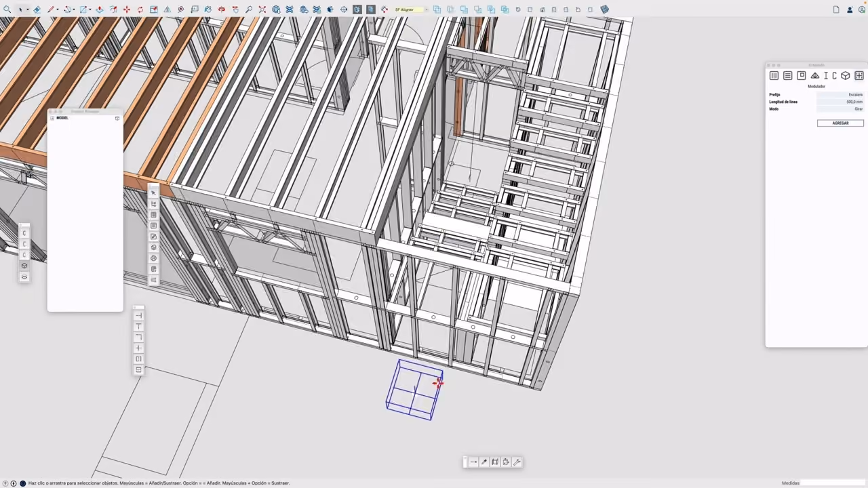Screen dimensions: 868x488
Task: Click the vertical columns icon in Modulador panel
Action: coord(774,76)
